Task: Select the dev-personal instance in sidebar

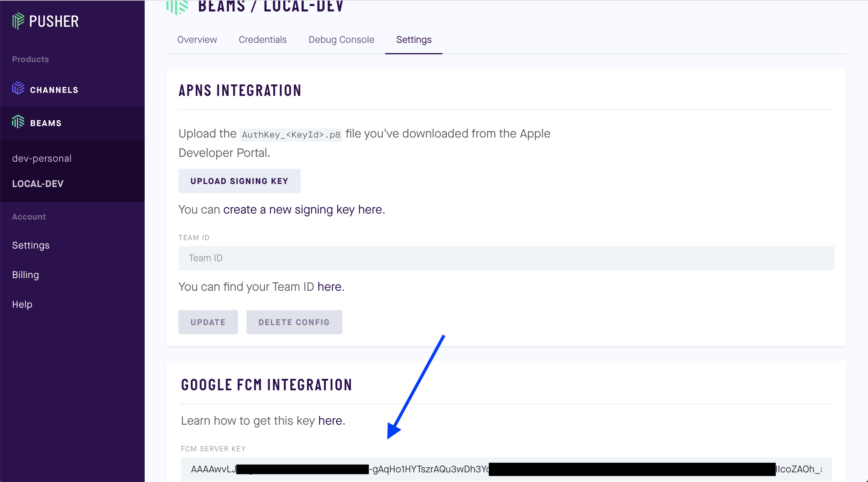Action: click(42, 159)
